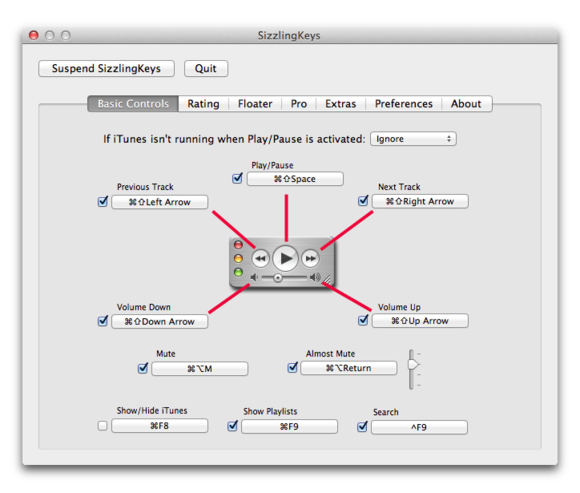
Task: Click the low-volume speaker icon in mini player
Action: click(254, 277)
